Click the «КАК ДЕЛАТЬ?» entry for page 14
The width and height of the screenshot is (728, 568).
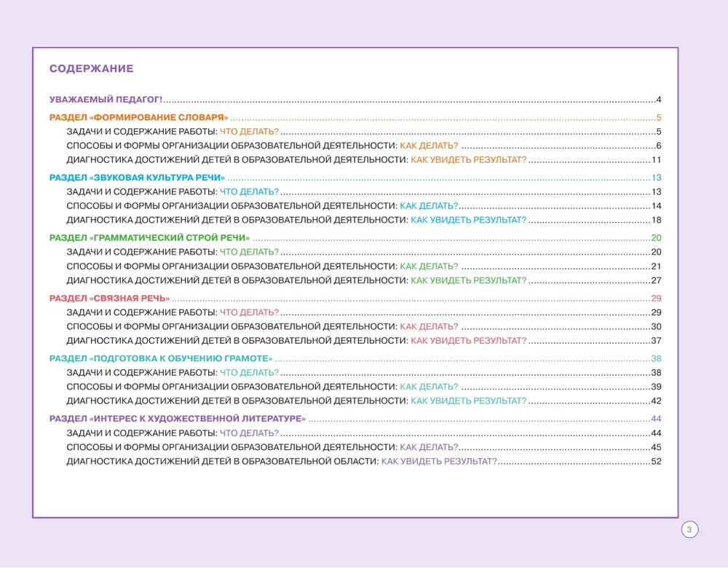pyautogui.click(x=429, y=206)
